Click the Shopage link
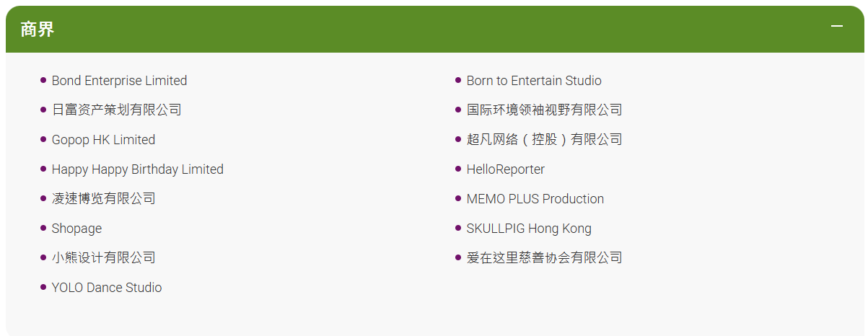This screenshot has height=336, width=868. point(76,229)
